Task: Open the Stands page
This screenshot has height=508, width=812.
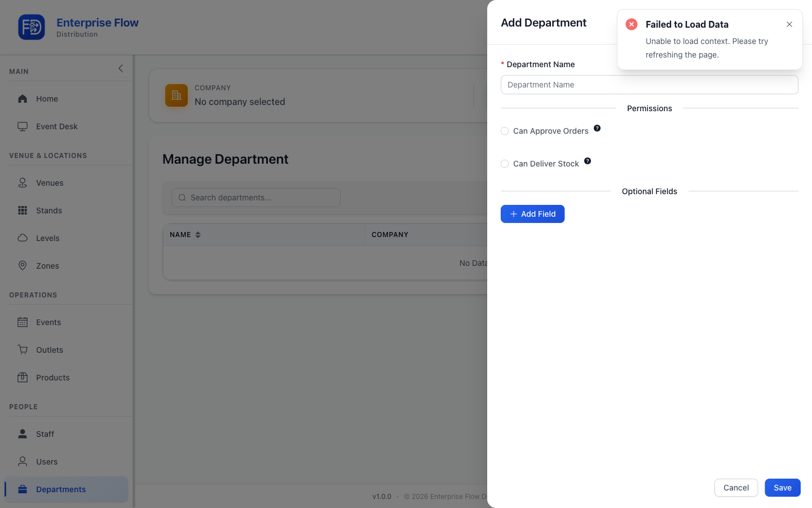Action: [x=67, y=211]
